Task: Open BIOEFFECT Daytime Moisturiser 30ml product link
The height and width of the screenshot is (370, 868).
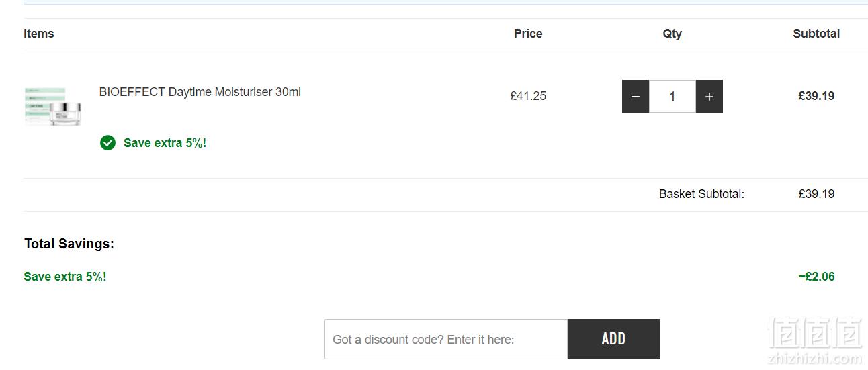Action: 200,92
